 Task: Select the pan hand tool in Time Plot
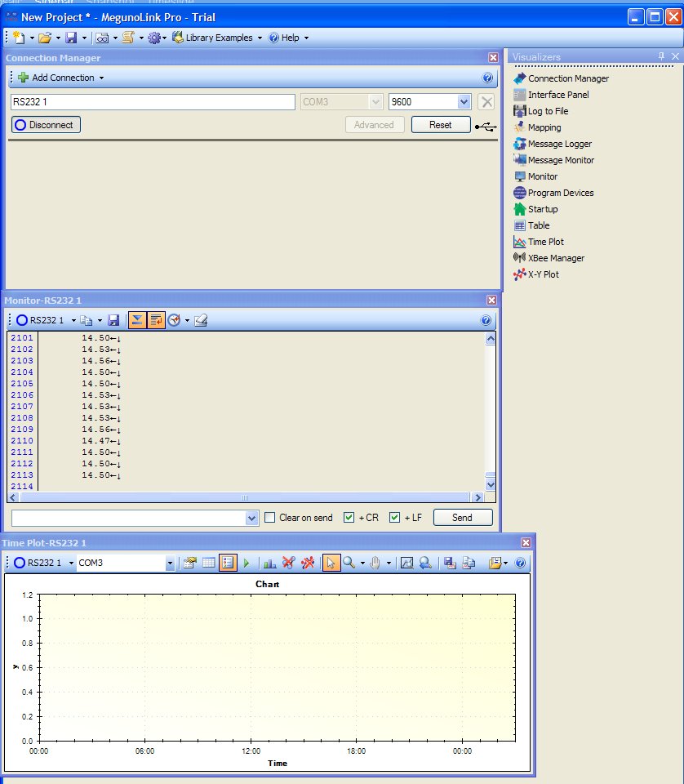tap(375, 563)
